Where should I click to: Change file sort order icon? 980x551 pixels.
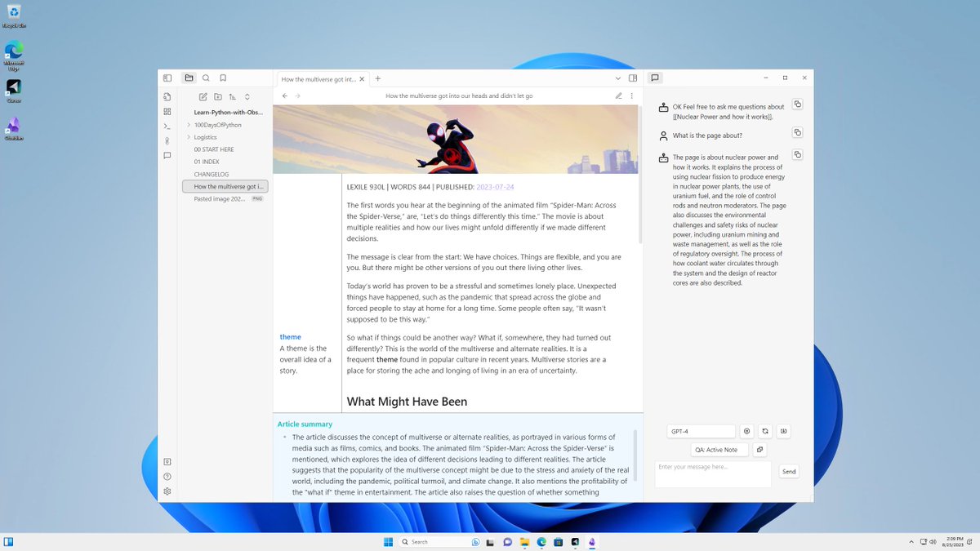(x=233, y=97)
